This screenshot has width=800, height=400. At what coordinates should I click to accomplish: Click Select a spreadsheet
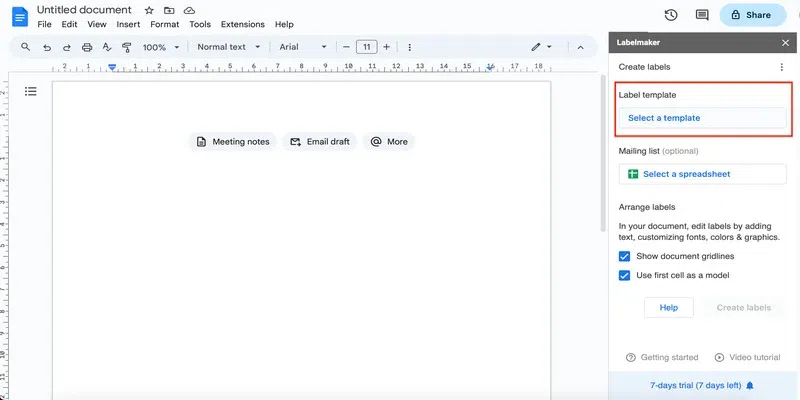coord(702,174)
